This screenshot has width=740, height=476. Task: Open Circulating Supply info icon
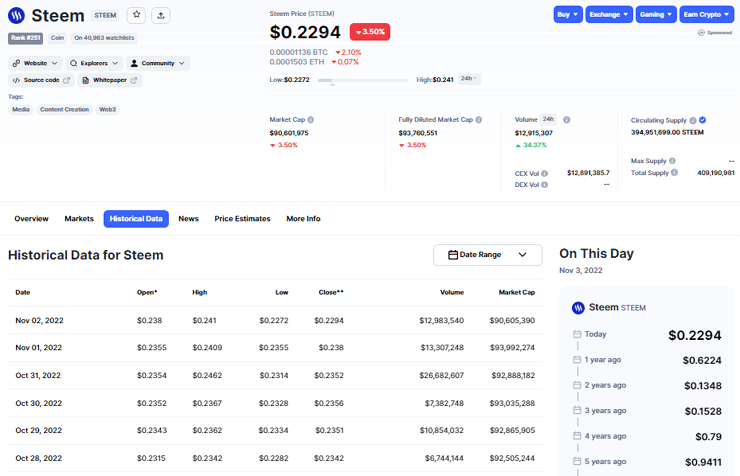pos(693,120)
